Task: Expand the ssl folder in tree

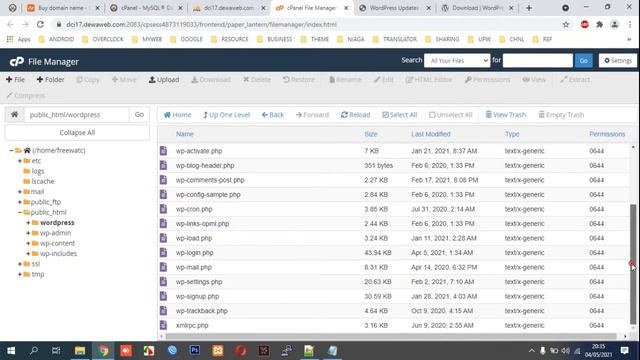Action: pos(20,264)
